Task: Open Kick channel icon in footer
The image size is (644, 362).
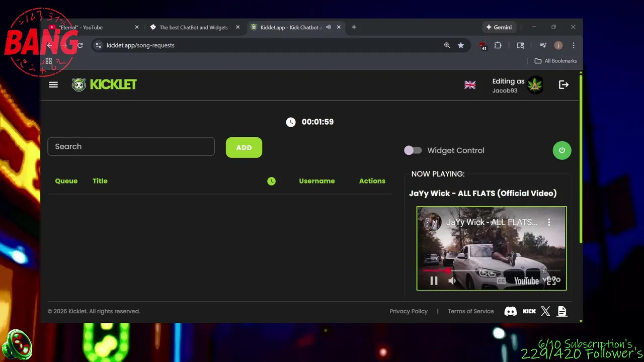Action: [x=529, y=311]
